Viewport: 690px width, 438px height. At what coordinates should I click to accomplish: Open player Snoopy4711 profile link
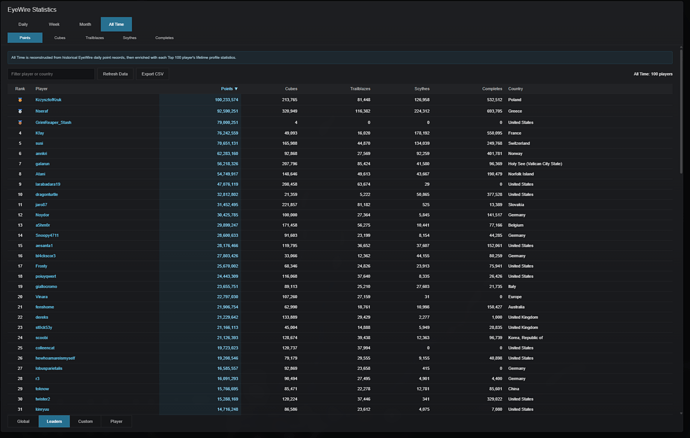[47, 236]
